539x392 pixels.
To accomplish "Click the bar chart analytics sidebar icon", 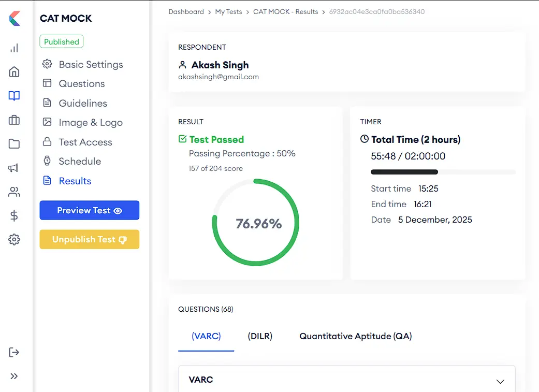I will coord(14,48).
